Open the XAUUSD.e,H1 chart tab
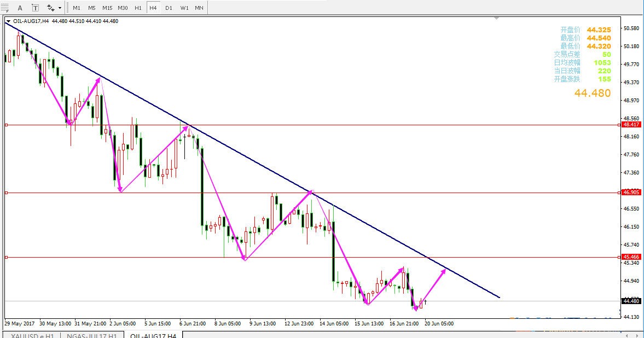 [32, 335]
